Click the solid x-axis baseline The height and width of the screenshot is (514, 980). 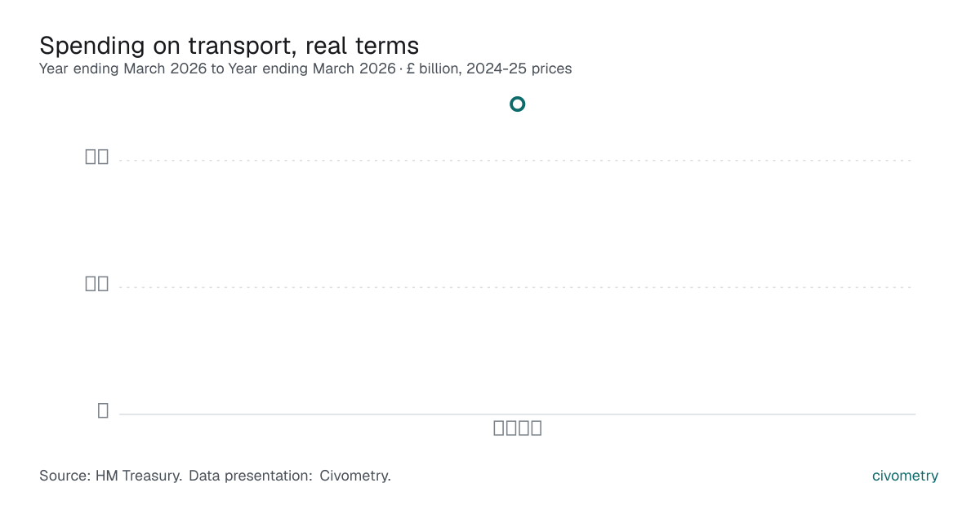tap(517, 414)
